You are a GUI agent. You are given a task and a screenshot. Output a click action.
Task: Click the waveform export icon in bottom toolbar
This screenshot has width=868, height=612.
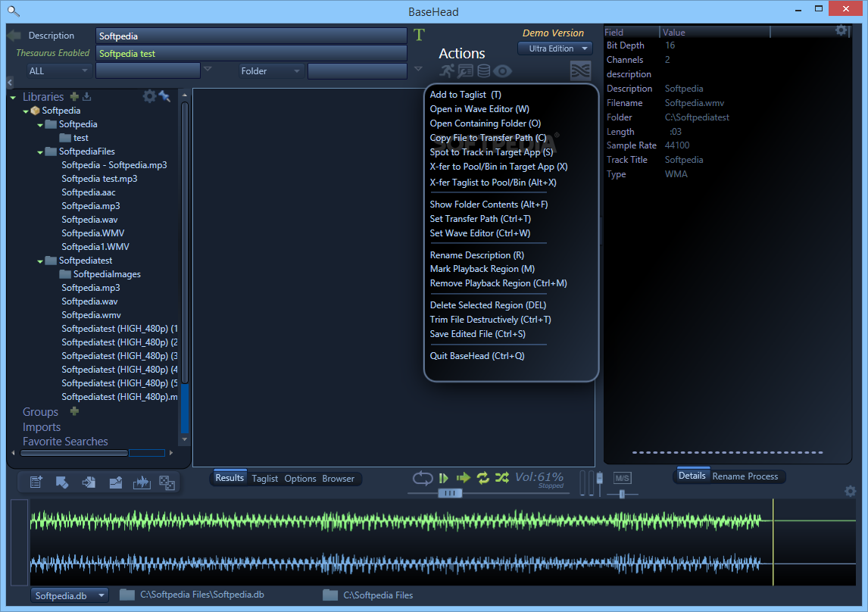(142, 482)
